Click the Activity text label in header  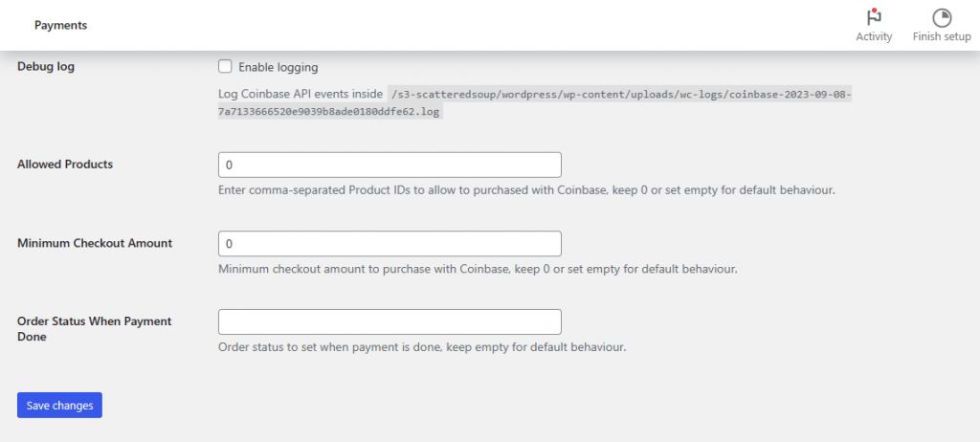pos(874,37)
